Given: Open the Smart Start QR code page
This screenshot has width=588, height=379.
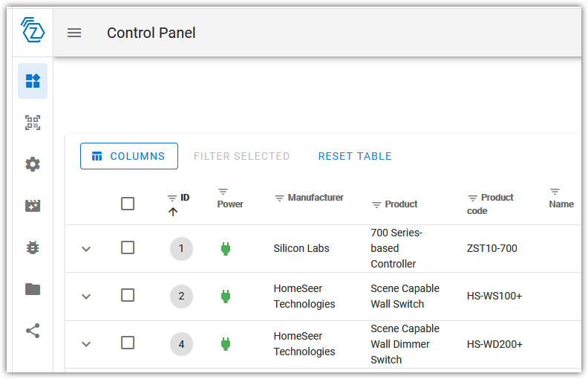Looking at the screenshot, I should (x=33, y=123).
